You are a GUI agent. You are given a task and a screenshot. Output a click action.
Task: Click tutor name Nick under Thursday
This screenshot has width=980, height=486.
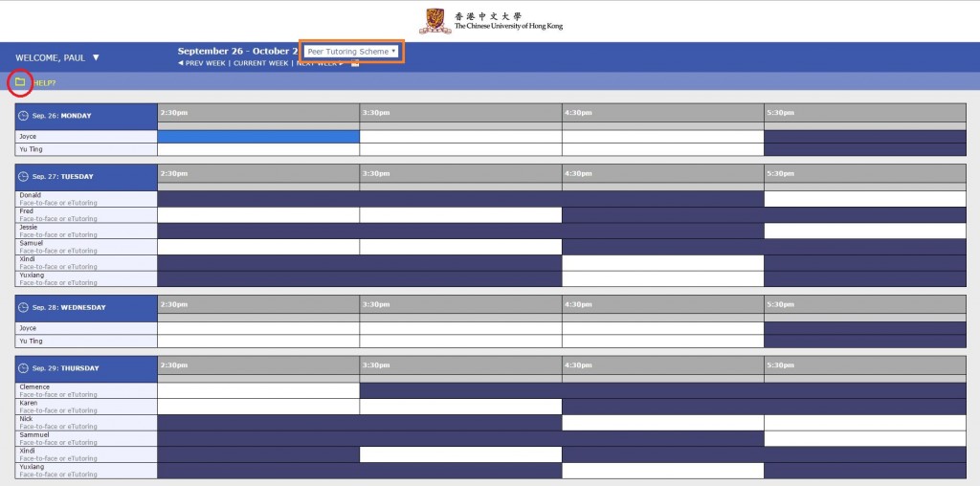[26, 418]
